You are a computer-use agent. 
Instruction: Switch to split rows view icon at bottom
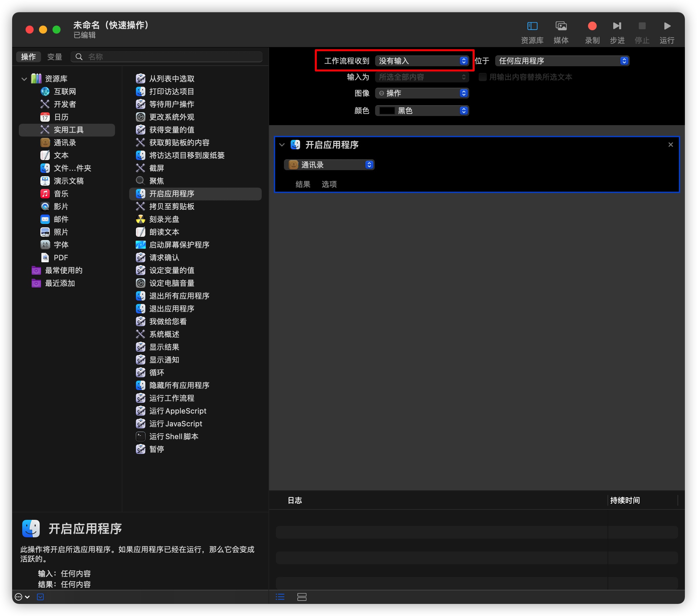[302, 597]
